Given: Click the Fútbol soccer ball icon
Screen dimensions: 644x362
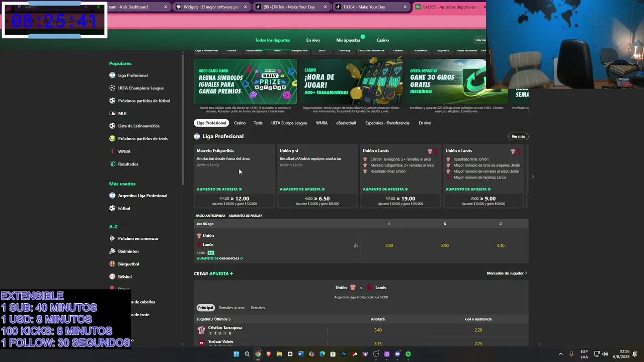Looking at the screenshot, I should tap(112, 208).
